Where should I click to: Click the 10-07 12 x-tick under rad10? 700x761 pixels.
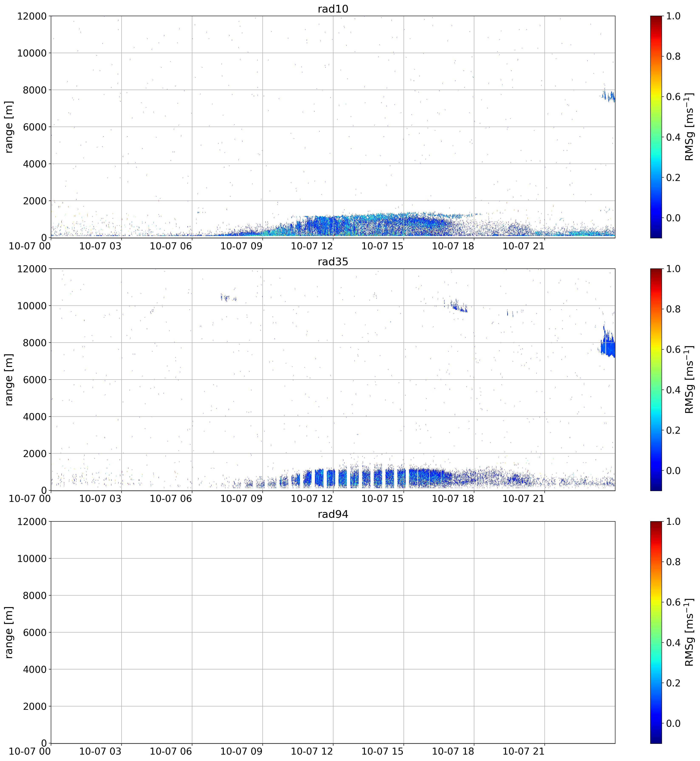[312, 246]
